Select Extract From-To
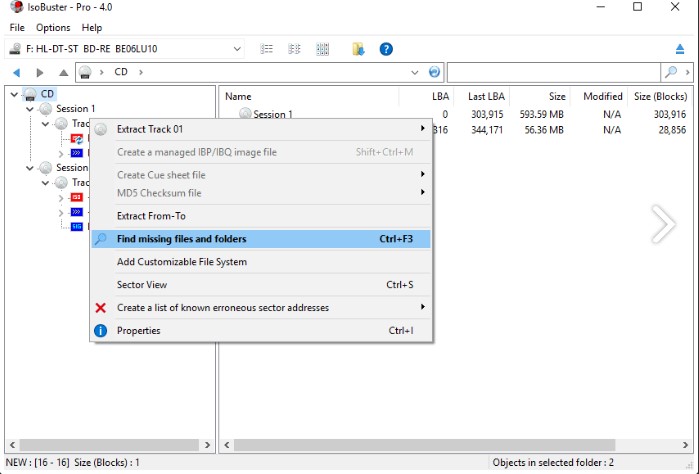699x474 pixels. [x=261, y=216]
